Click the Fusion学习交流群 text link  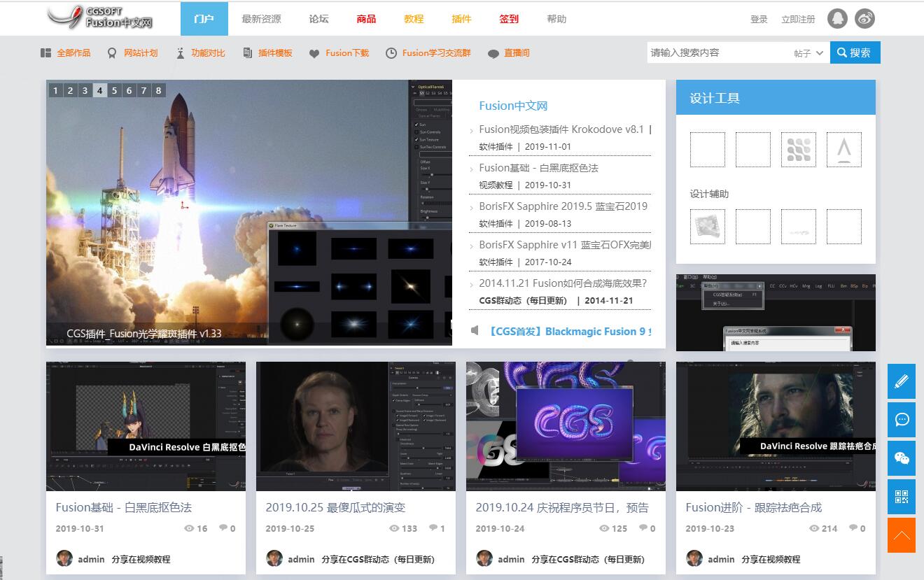(437, 53)
